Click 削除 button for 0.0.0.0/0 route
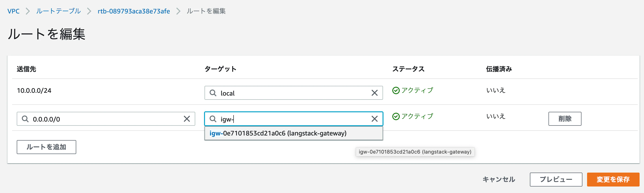The image size is (644, 193). [565, 119]
